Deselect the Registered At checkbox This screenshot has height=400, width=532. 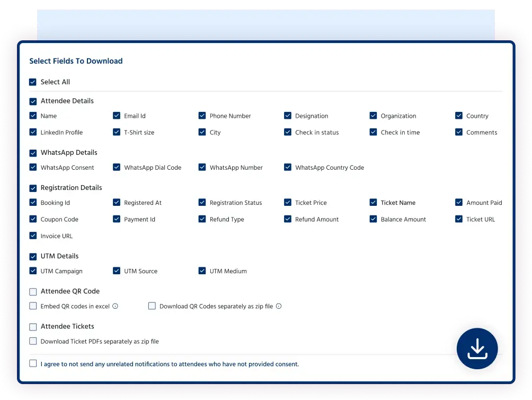pos(117,202)
